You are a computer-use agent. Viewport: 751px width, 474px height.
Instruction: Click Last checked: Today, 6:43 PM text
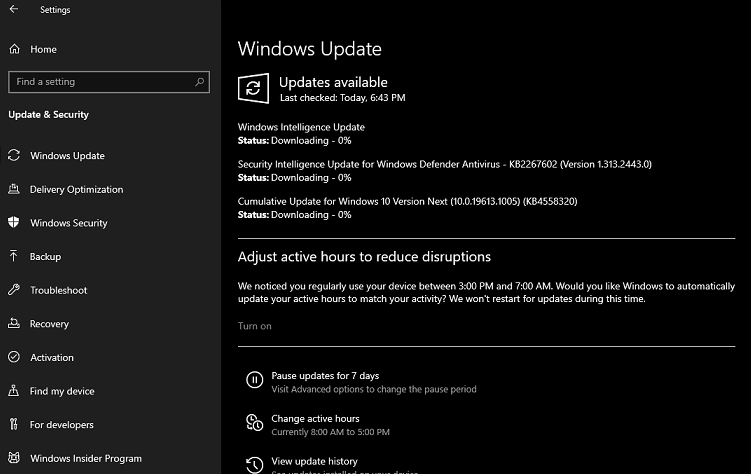[x=342, y=98]
